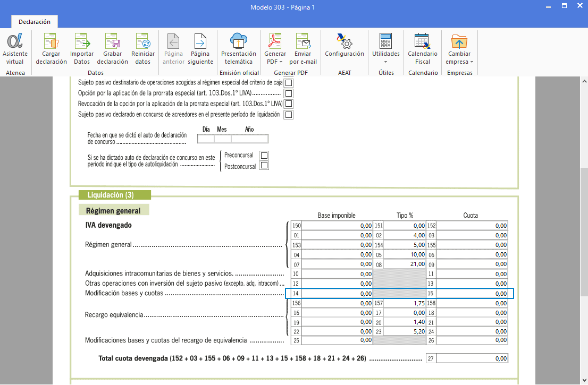Click the 'Régimen general' section heading
Viewport: 588px width, 385px height.
[x=114, y=210]
